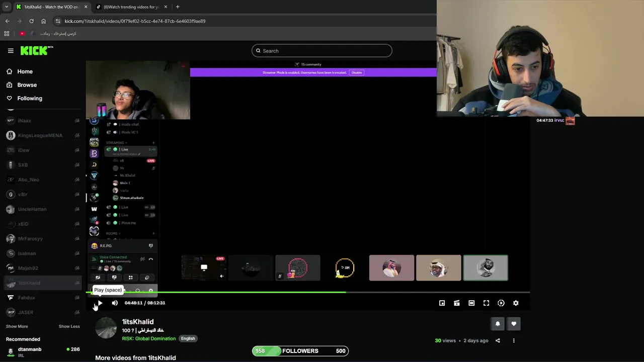Toggle theater mode
Screen dimensions: 644x362
coord(471,303)
